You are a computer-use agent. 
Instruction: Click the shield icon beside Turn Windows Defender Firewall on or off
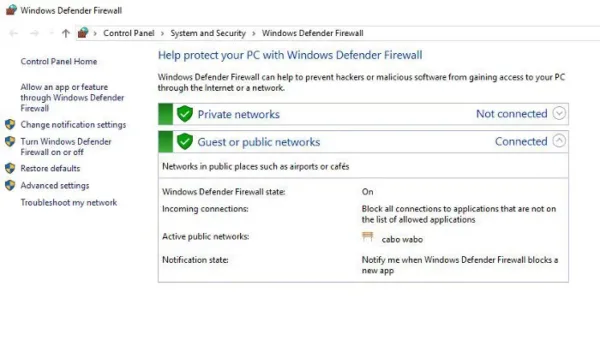[10, 142]
